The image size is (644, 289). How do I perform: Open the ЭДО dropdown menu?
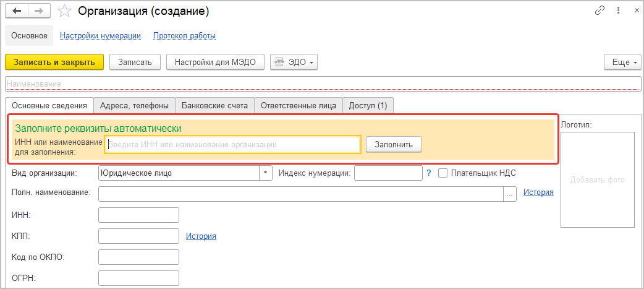click(x=294, y=62)
